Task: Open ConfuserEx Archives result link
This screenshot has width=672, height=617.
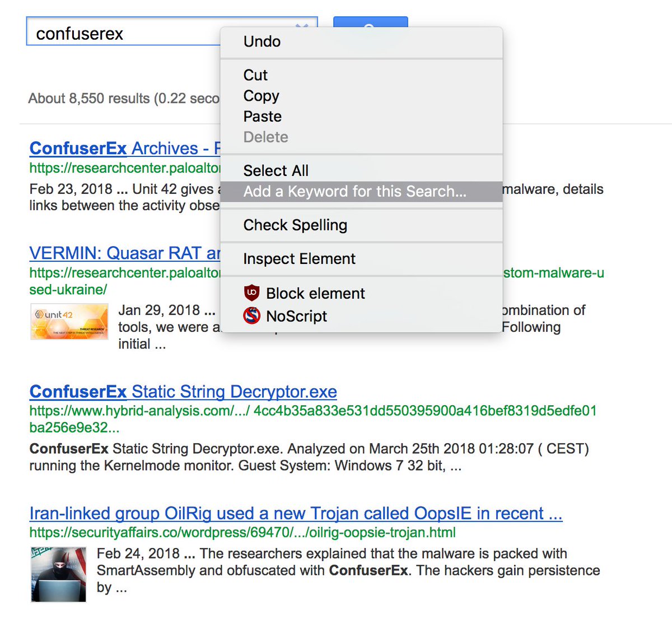Action: 125,149
